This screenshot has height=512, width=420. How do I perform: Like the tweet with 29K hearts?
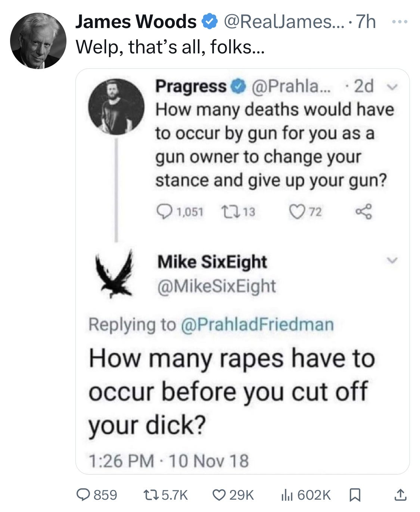click(218, 495)
